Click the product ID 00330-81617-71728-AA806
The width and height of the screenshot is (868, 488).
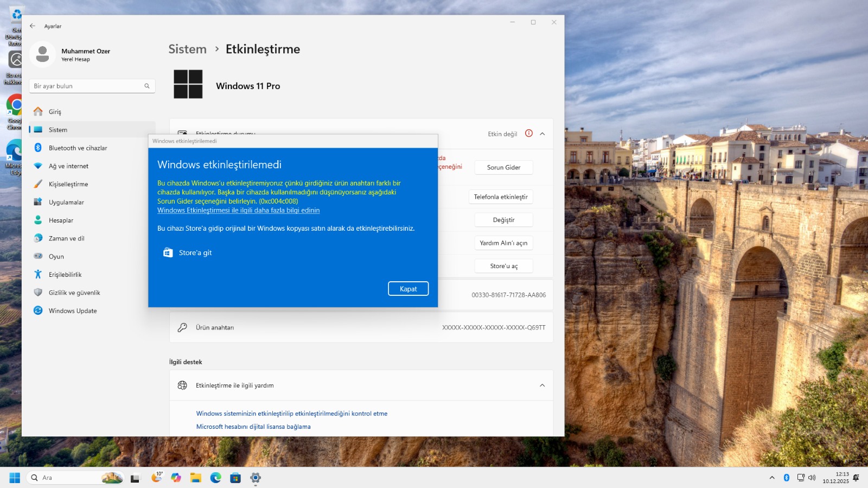coord(509,295)
